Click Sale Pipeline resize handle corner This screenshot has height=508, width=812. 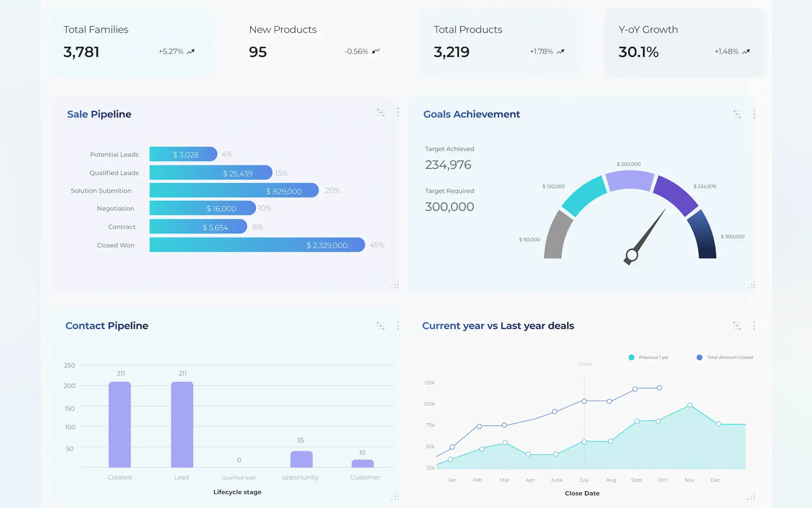coord(395,285)
